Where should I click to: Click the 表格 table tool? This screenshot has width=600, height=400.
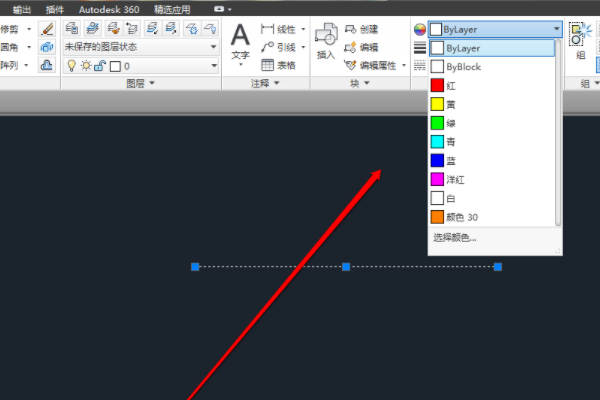[278, 65]
